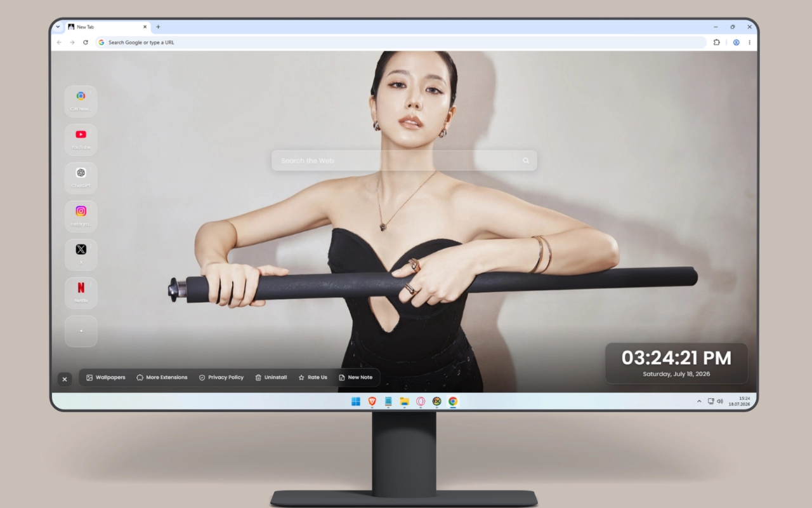This screenshot has height=508, width=812.
Task: Open the Netflix shortcut tile
Action: click(x=81, y=293)
